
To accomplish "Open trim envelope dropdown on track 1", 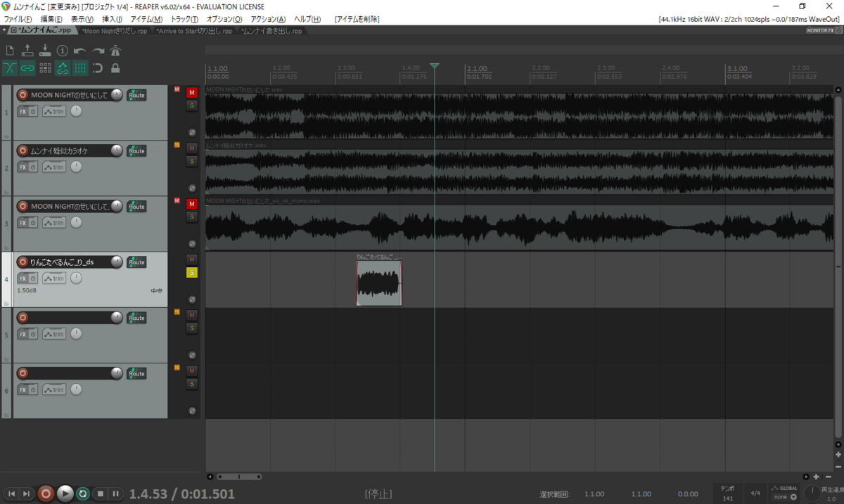I will click(54, 111).
